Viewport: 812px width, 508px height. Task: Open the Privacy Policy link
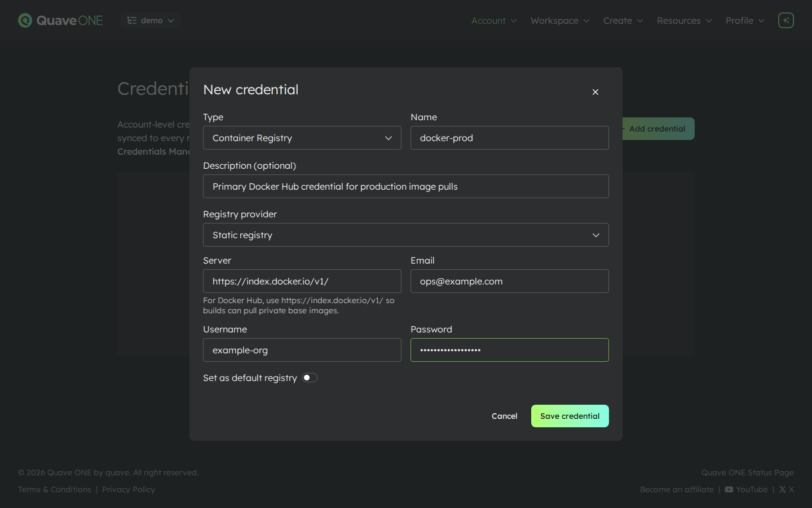click(129, 489)
